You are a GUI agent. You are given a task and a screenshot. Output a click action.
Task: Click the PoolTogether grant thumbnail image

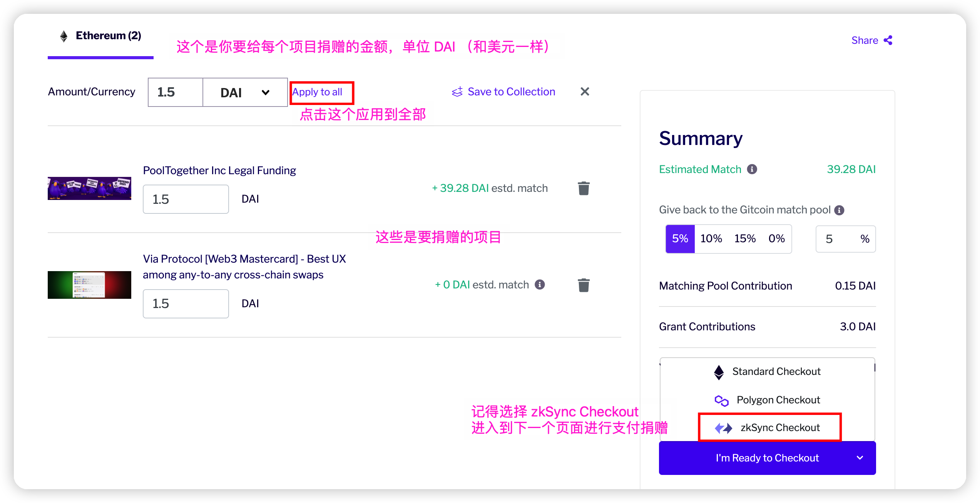[89, 188]
